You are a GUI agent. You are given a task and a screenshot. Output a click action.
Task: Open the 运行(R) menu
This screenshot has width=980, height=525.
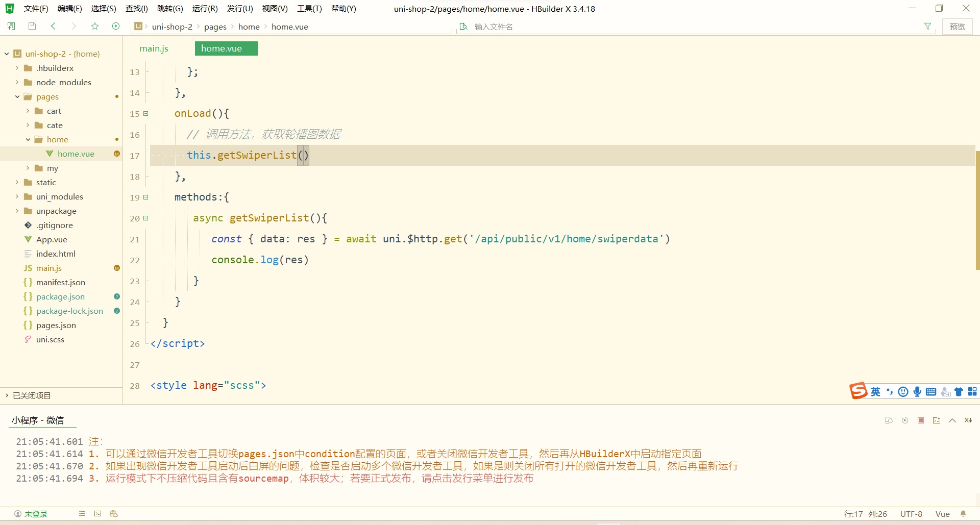205,8
